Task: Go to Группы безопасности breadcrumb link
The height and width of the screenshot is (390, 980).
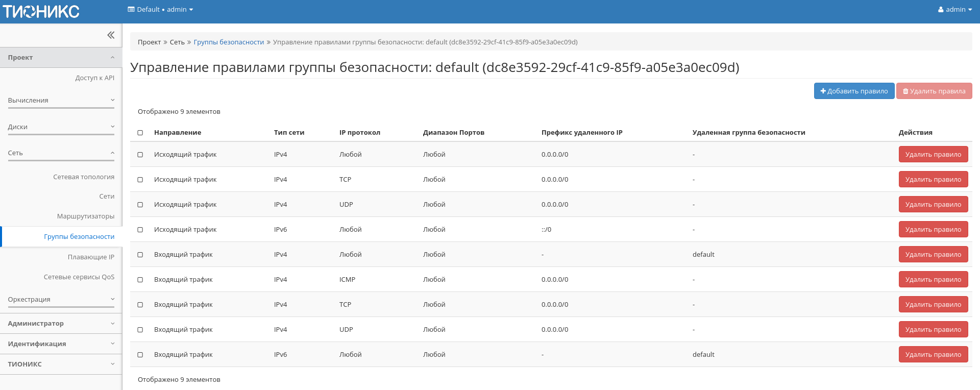Action: point(229,42)
